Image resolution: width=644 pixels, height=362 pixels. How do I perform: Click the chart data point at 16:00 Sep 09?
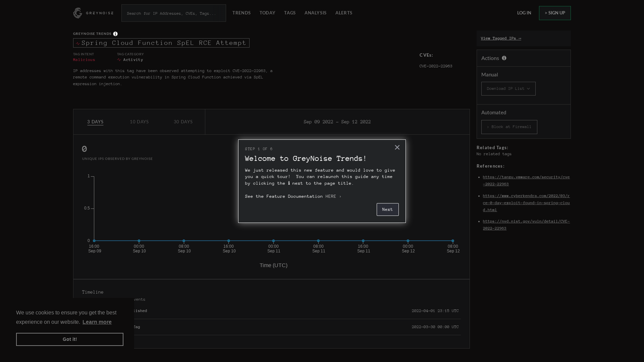(94, 241)
